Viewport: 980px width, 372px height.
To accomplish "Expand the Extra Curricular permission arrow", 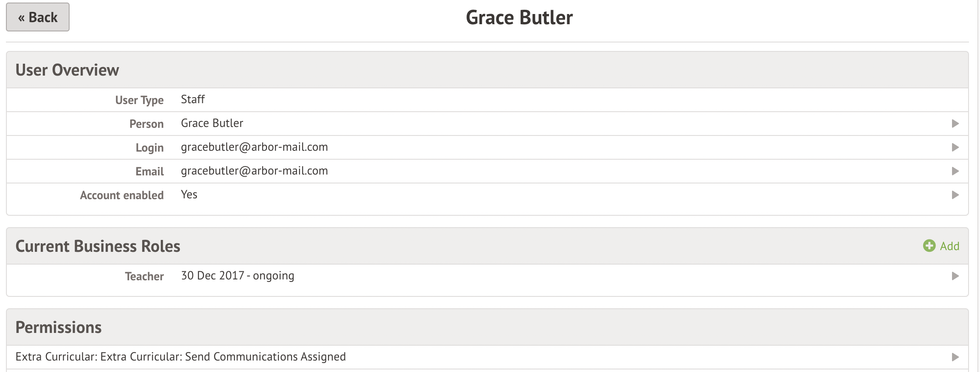I will [955, 357].
